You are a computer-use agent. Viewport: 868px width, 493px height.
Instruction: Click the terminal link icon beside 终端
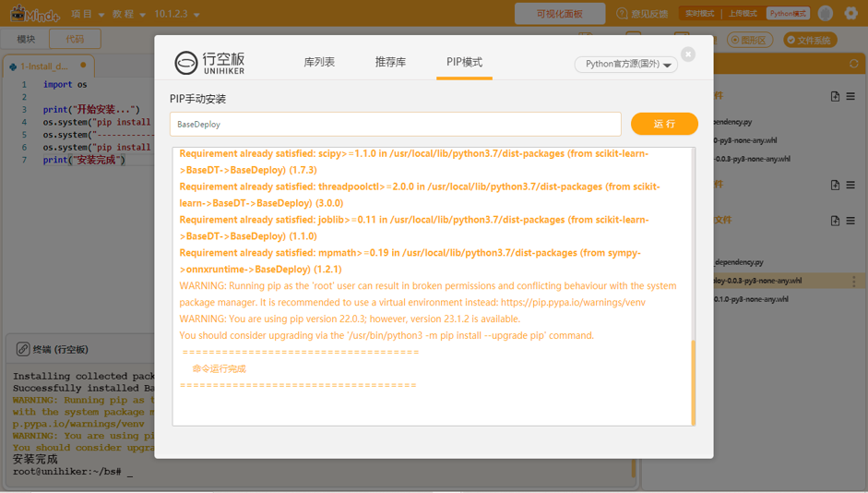23,349
